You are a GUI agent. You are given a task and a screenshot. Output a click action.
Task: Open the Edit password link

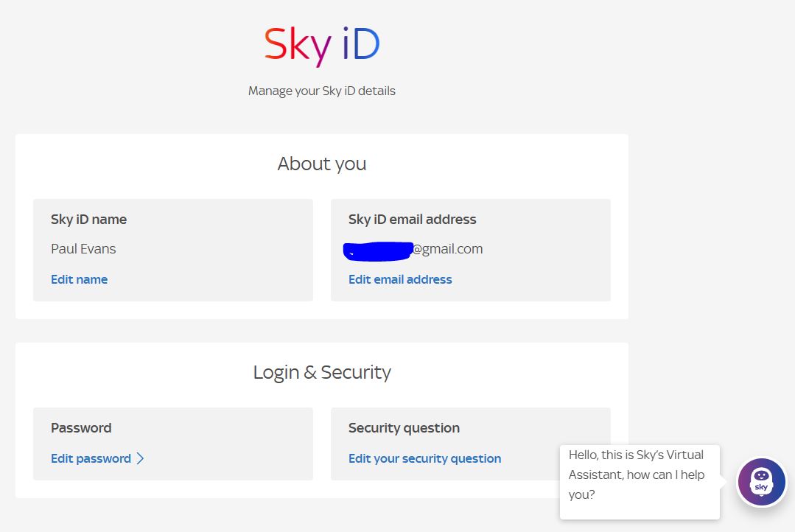click(x=91, y=458)
